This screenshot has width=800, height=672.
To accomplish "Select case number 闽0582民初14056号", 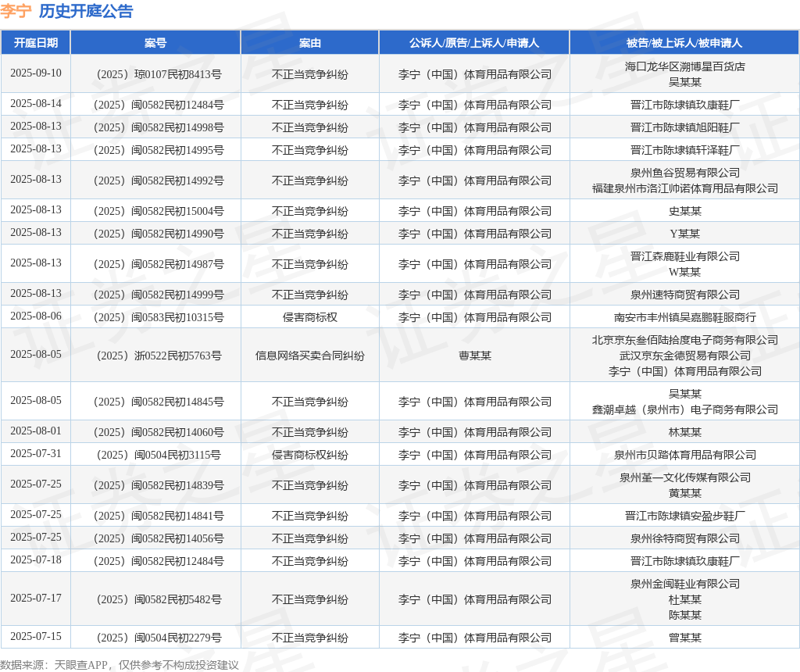I will (159, 539).
